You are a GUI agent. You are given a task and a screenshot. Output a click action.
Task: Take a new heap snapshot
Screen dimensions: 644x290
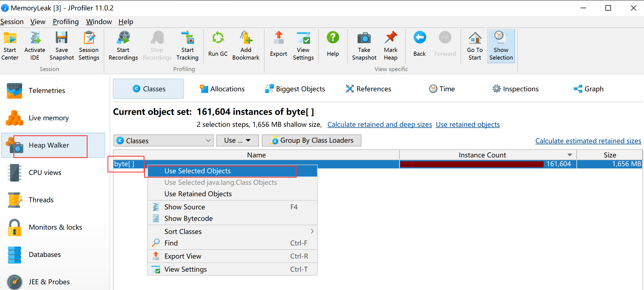point(364,46)
